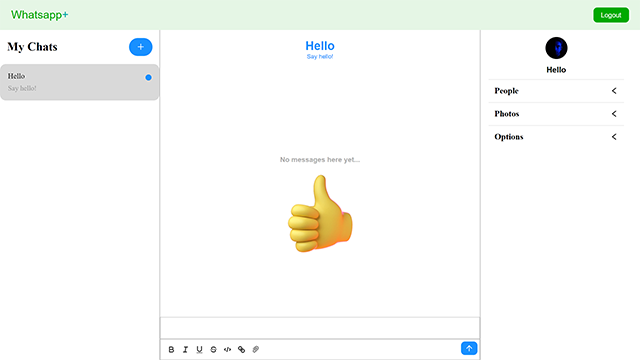Click the bold formatting icon
The width and height of the screenshot is (640, 360).
pyautogui.click(x=171, y=349)
